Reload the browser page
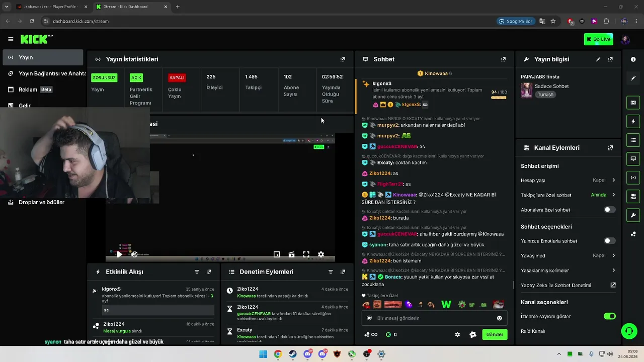This screenshot has height=362, width=644. pos(32,21)
